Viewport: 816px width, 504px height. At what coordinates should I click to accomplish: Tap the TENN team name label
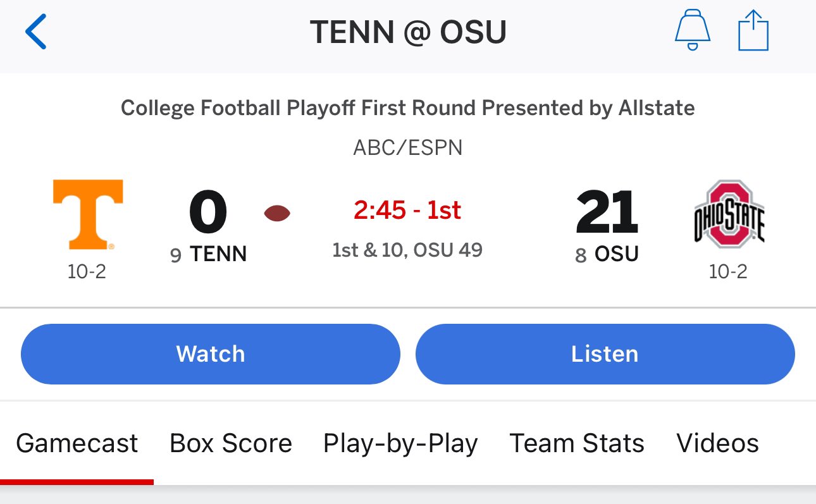[218, 254]
